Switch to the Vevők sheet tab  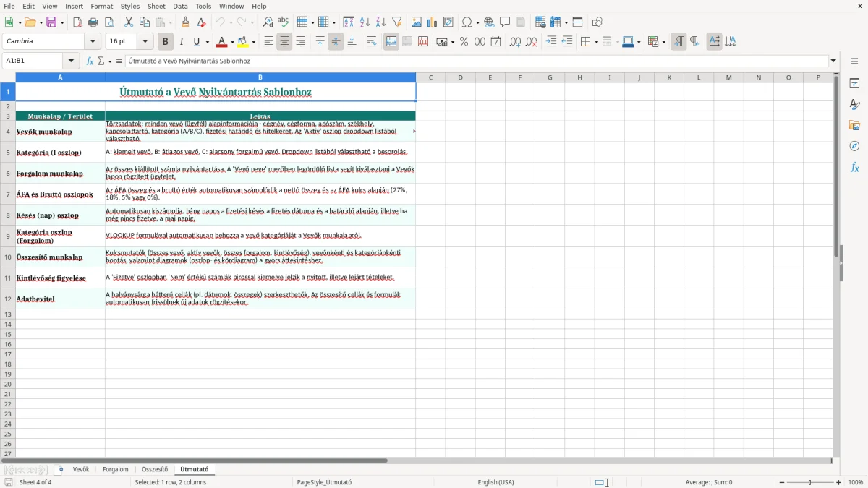coord(81,469)
